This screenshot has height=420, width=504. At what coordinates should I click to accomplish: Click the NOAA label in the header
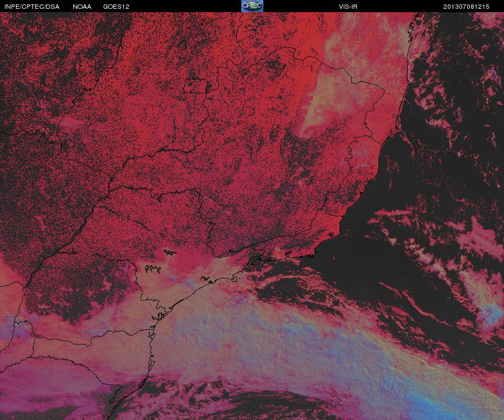click(x=82, y=7)
